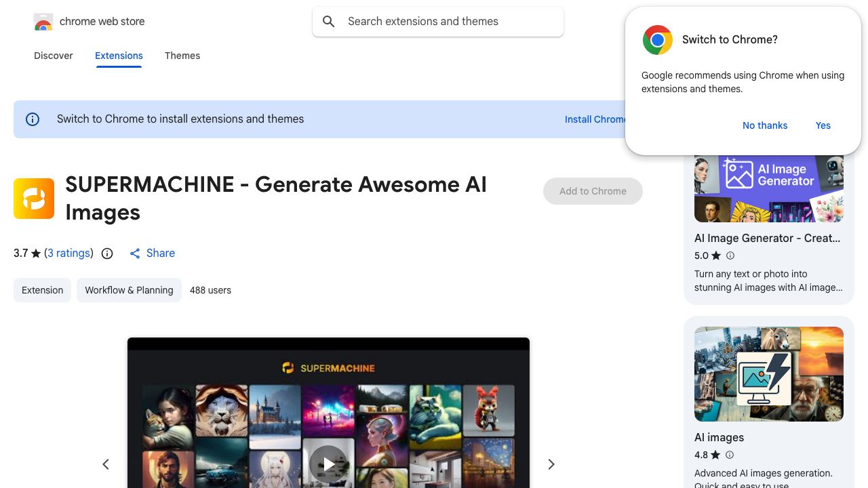Open AI images card thumbnail

point(769,374)
